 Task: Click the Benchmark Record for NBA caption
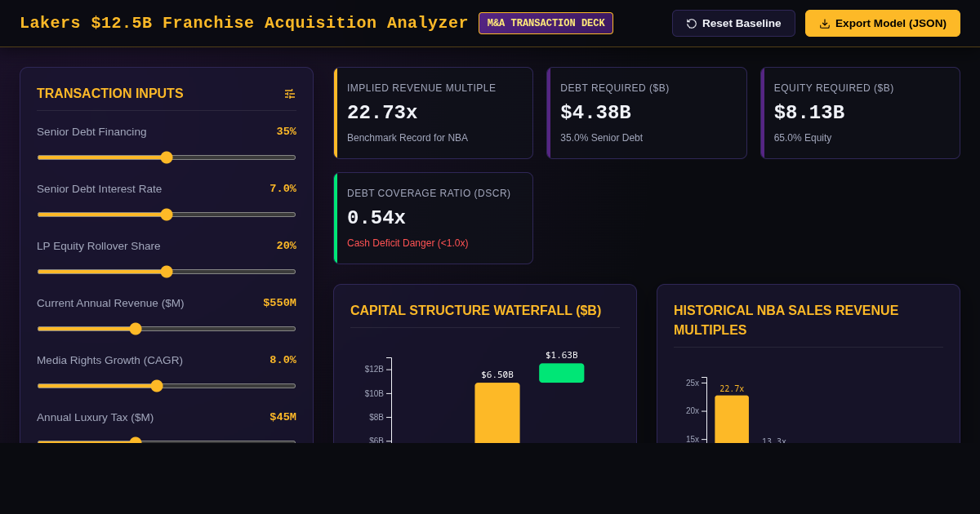coord(408,138)
